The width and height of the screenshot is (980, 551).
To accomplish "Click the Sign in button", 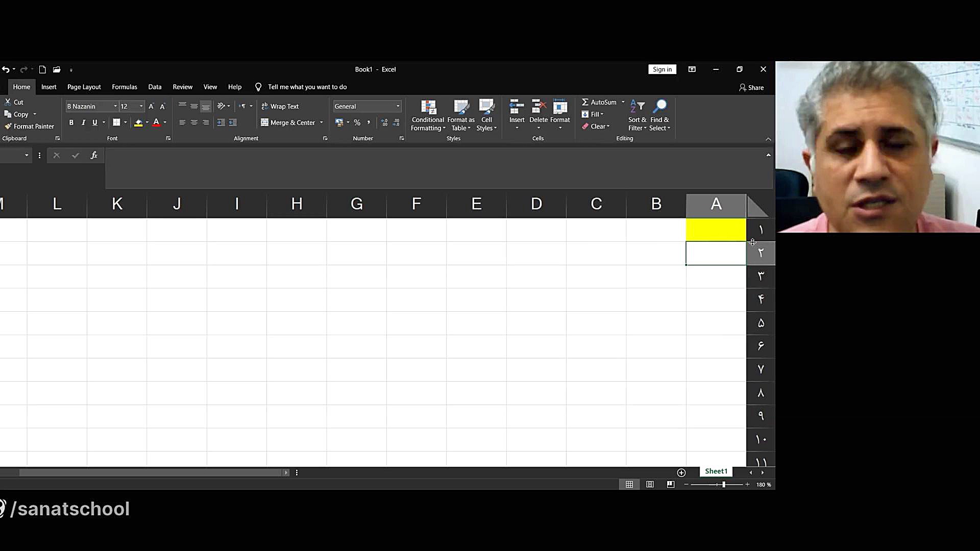I will (x=662, y=69).
